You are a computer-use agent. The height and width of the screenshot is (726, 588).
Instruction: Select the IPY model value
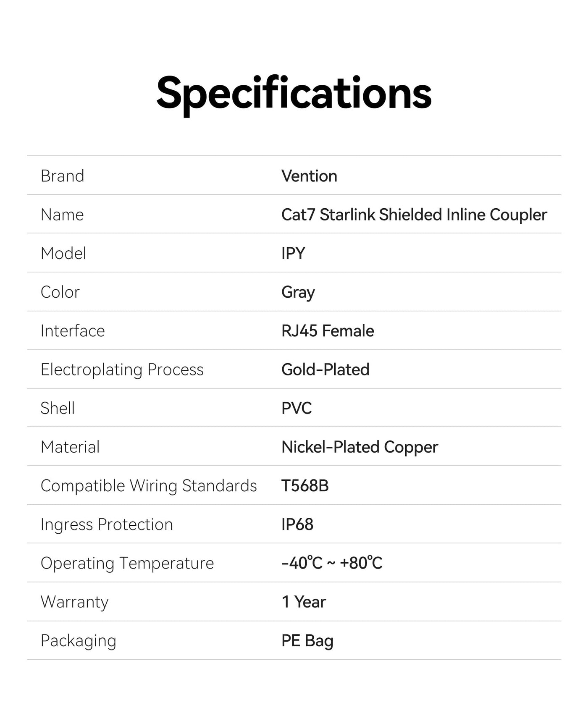(293, 254)
